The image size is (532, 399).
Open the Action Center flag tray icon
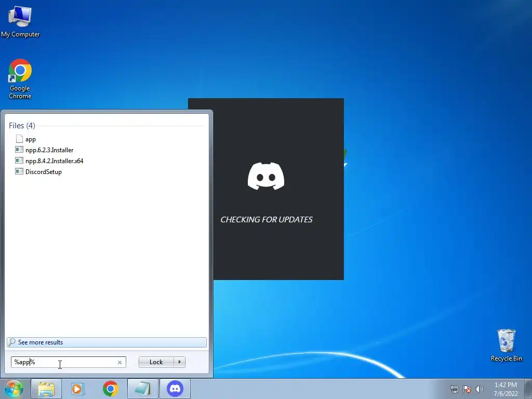(467, 389)
